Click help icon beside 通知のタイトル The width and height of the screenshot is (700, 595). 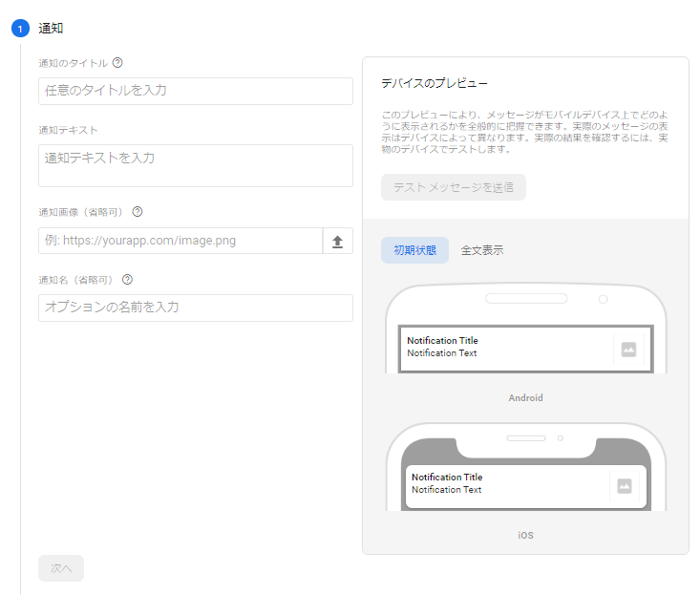coord(117,63)
